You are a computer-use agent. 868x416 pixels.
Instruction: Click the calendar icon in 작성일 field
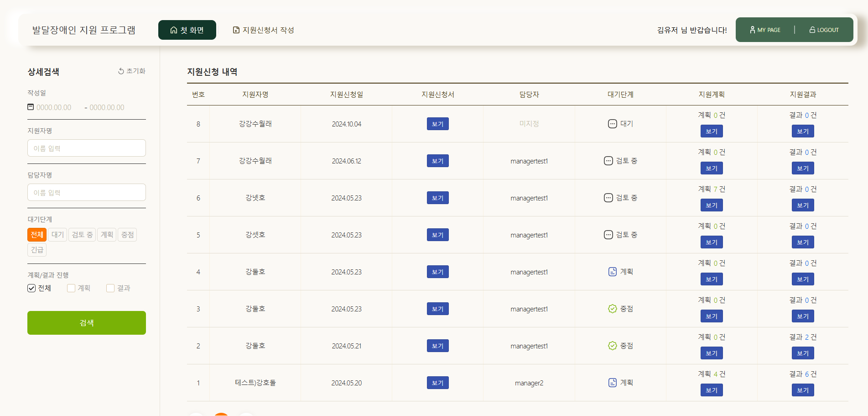point(31,107)
